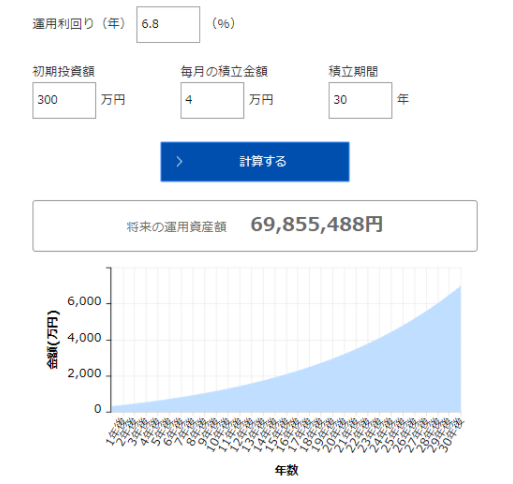Click the 運用利回り (年) input field
Screen dimensions: 513x484
(168, 24)
